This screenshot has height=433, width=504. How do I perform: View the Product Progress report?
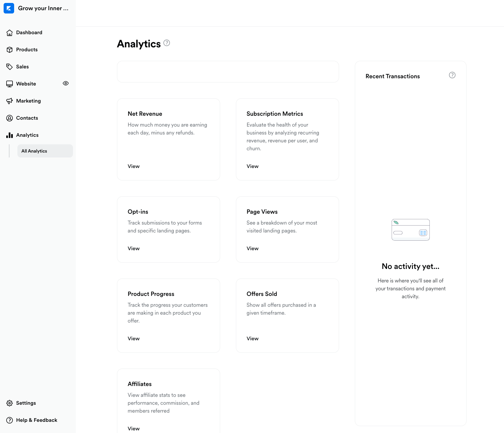tap(134, 339)
